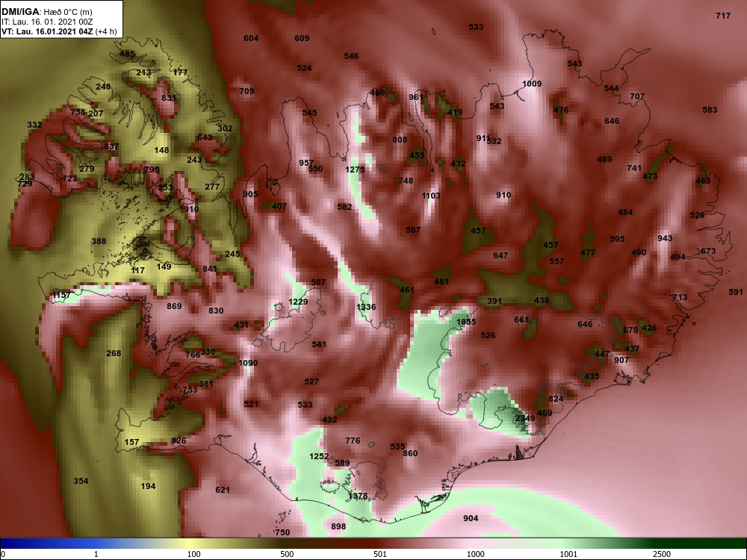The image size is (747, 560).
Task: Click the map value '643'
Action: (x=205, y=137)
